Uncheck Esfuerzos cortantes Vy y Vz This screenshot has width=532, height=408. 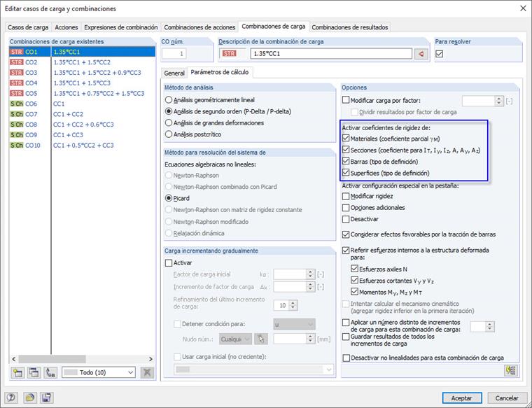355,281
